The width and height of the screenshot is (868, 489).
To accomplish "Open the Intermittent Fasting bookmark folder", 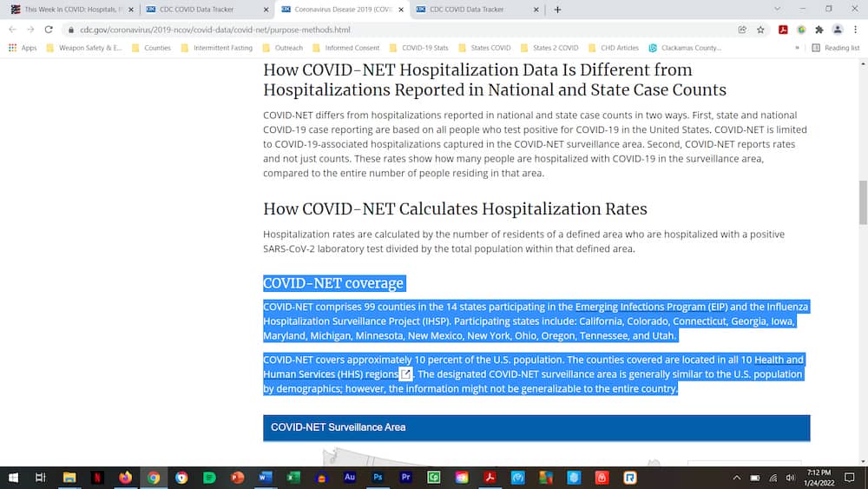I will coord(217,48).
